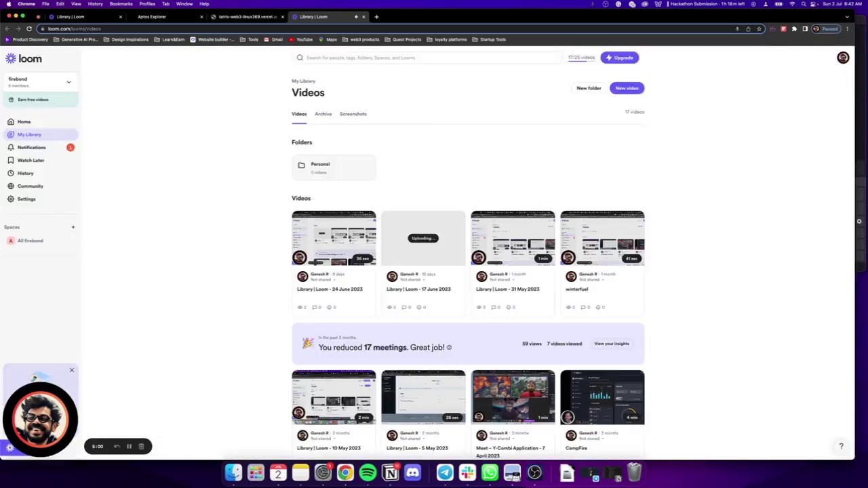Open Finder from the Dock
This screenshot has width=868, height=488.
[233, 472]
